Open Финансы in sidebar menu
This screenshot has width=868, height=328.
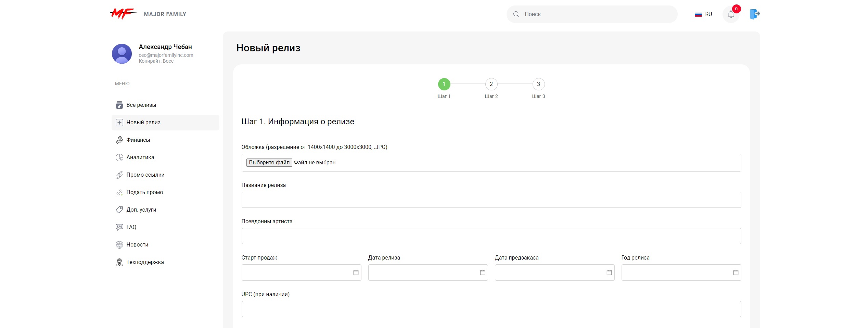pos(138,140)
